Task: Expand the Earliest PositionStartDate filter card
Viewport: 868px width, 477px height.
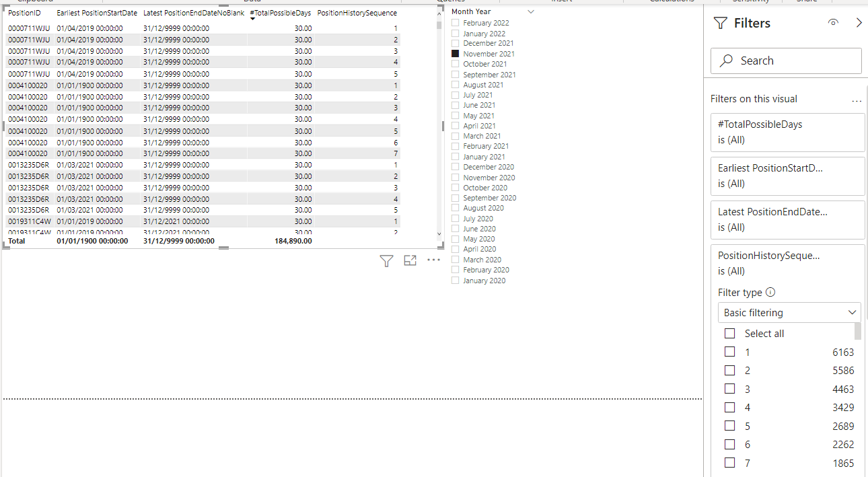Action: [x=787, y=176]
